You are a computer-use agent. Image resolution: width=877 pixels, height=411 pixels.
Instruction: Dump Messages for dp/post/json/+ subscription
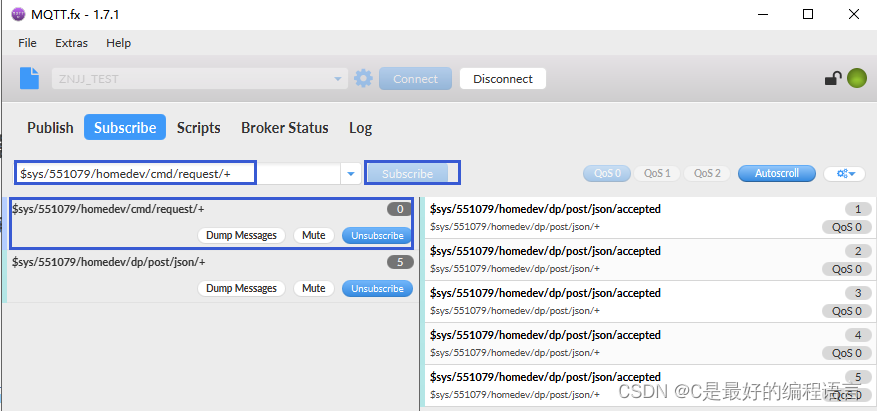coord(242,289)
